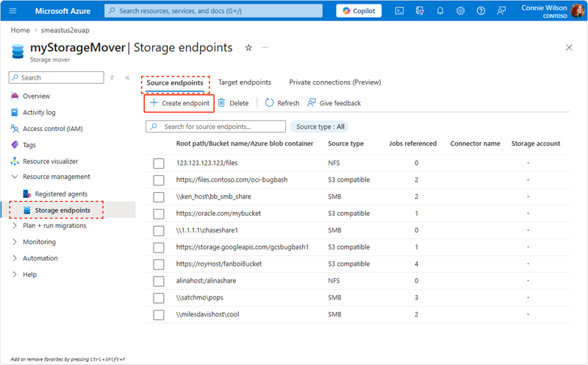Check the alinahost:/alinashare checkbox
Image resolution: width=588 pixels, height=365 pixels.
(x=159, y=281)
